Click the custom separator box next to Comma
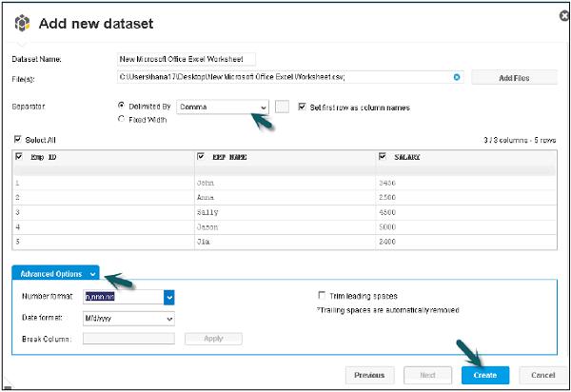 pyautogui.click(x=282, y=107)
